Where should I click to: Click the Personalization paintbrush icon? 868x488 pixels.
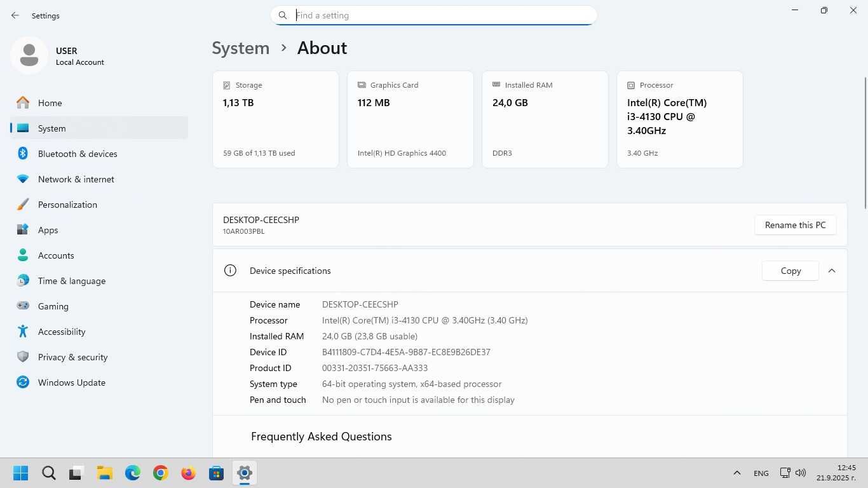pos(23,204)
